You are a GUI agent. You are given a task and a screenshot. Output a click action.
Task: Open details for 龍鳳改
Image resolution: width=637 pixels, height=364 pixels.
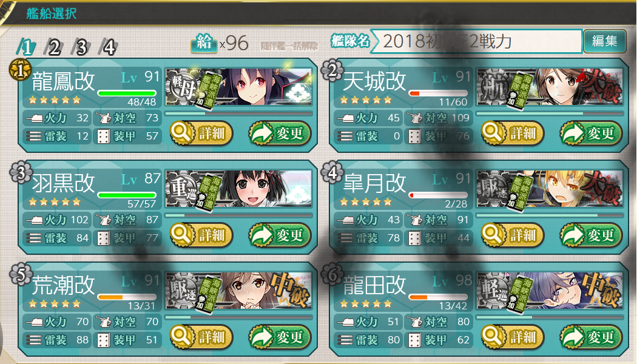201,133
